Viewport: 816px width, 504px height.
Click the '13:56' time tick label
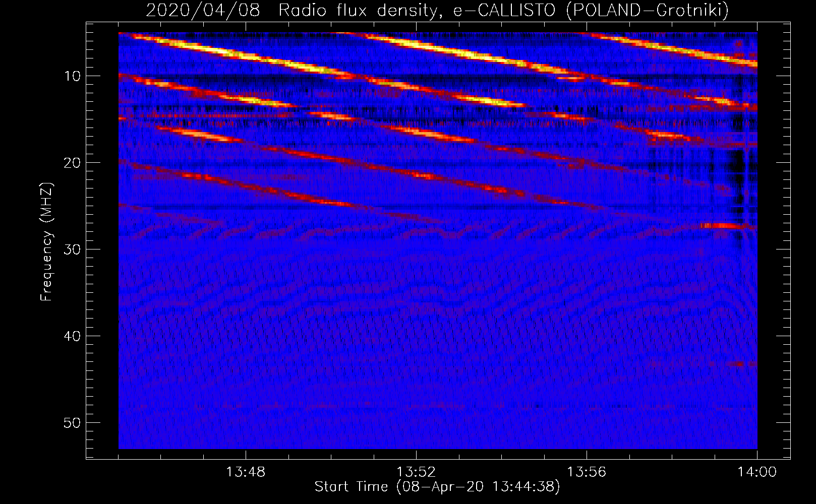tap(587, 472)
